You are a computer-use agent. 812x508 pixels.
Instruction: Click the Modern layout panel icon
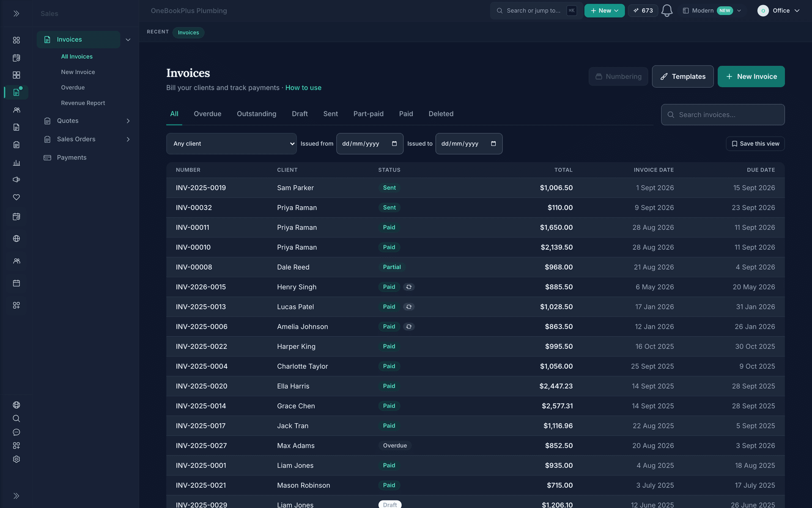(686, 11)
